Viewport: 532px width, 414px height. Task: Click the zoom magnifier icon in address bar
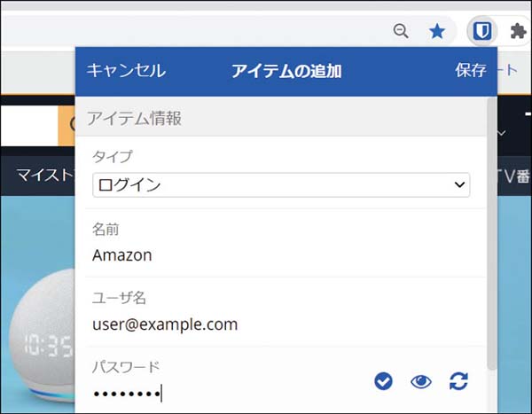tap(401, 31)
